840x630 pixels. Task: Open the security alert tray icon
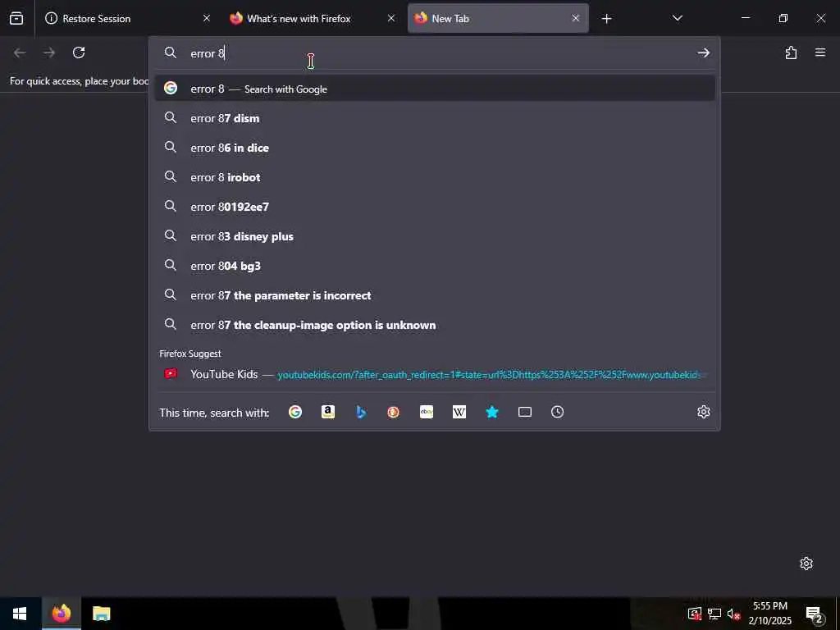coord(694,614)
